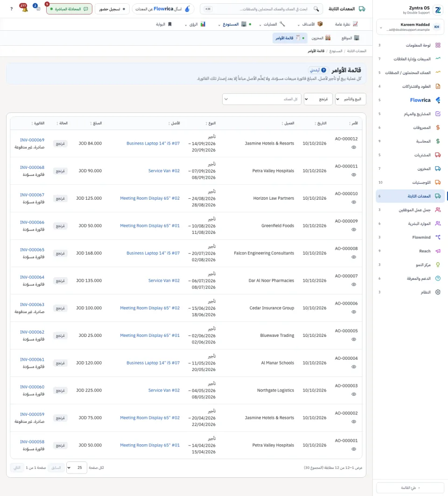Screen dimensions: 448x496
Task: Expand the العمليات operations navigation menu
Action: 272,24
